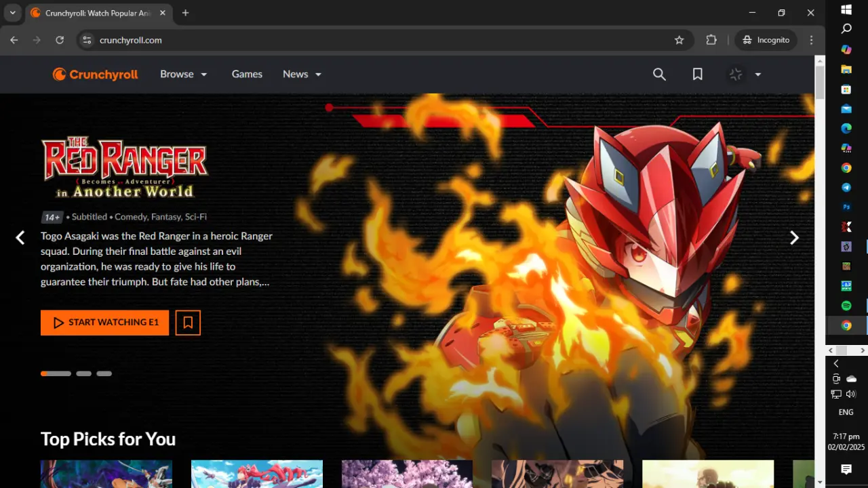Open second Top Picks thumbnail with red dragon
The width and height of the screenshot is (868, 488).
(257, 474)
